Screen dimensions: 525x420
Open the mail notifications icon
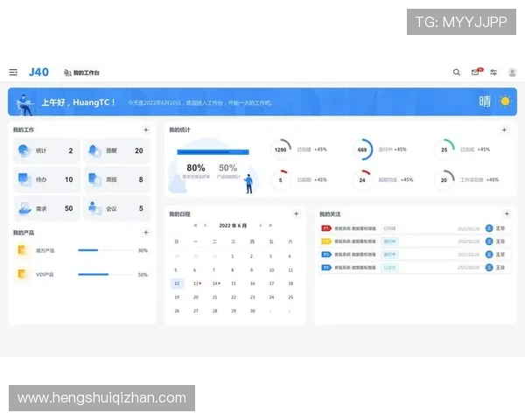475,73
